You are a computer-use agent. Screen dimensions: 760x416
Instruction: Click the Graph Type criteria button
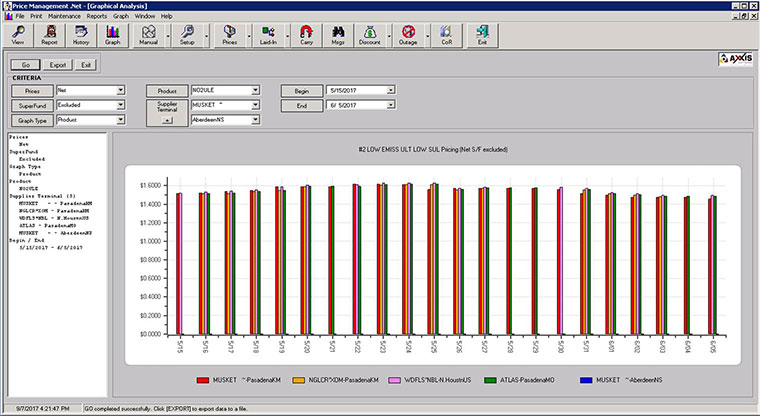[x=32, y=120]
